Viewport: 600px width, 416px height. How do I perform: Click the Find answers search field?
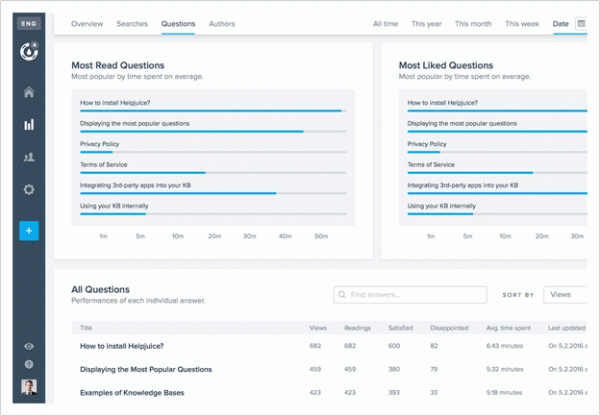(410, 295)
